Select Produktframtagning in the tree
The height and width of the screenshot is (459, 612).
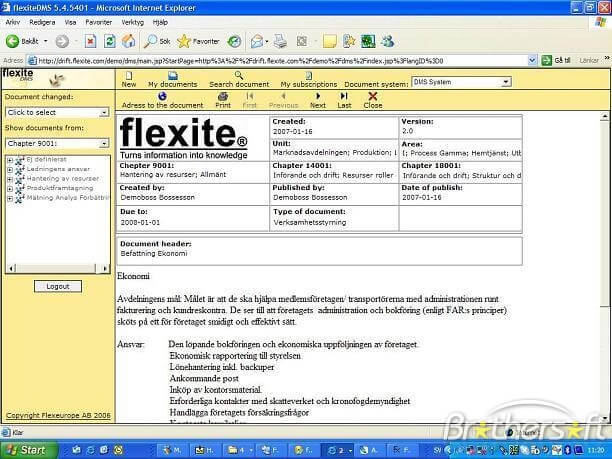[x=60, y=188]
